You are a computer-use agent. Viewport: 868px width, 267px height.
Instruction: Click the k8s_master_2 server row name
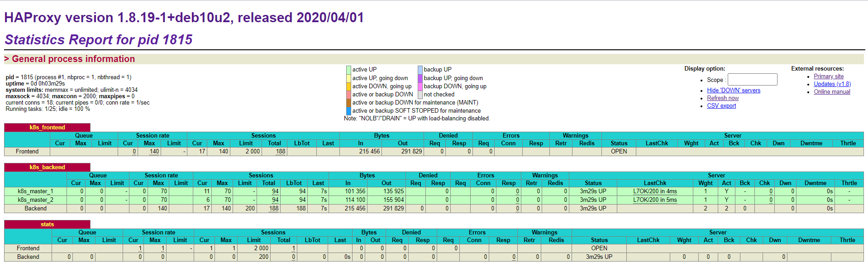tap(35, 200)
